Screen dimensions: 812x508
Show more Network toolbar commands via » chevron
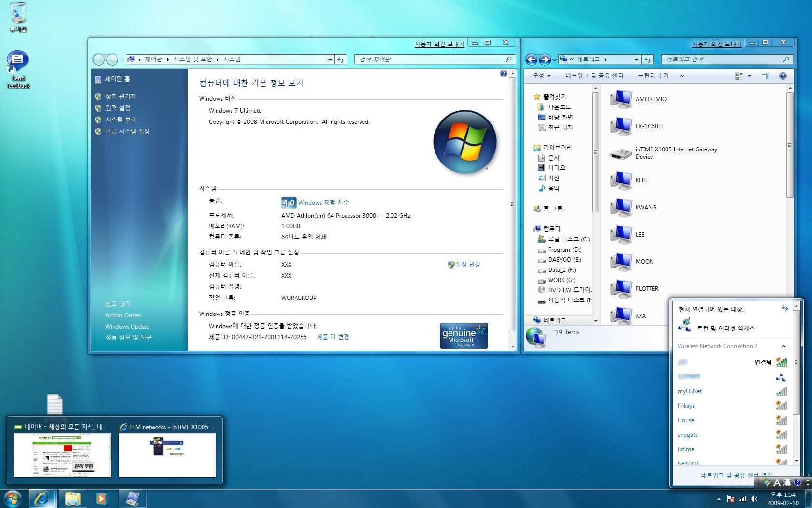click(x=681, y=76)
